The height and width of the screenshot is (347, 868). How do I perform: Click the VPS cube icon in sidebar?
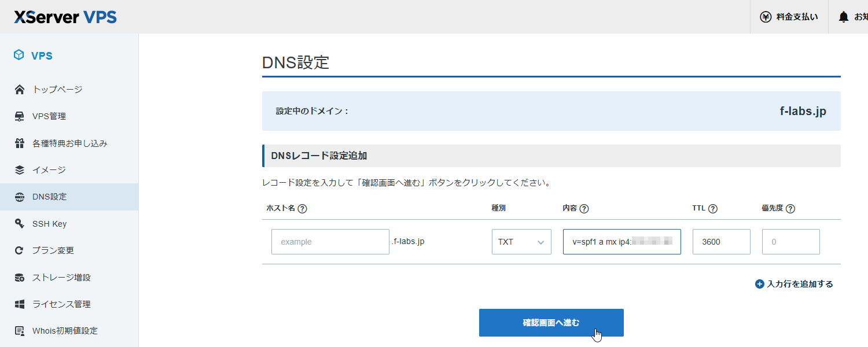[x=19, y=56]
